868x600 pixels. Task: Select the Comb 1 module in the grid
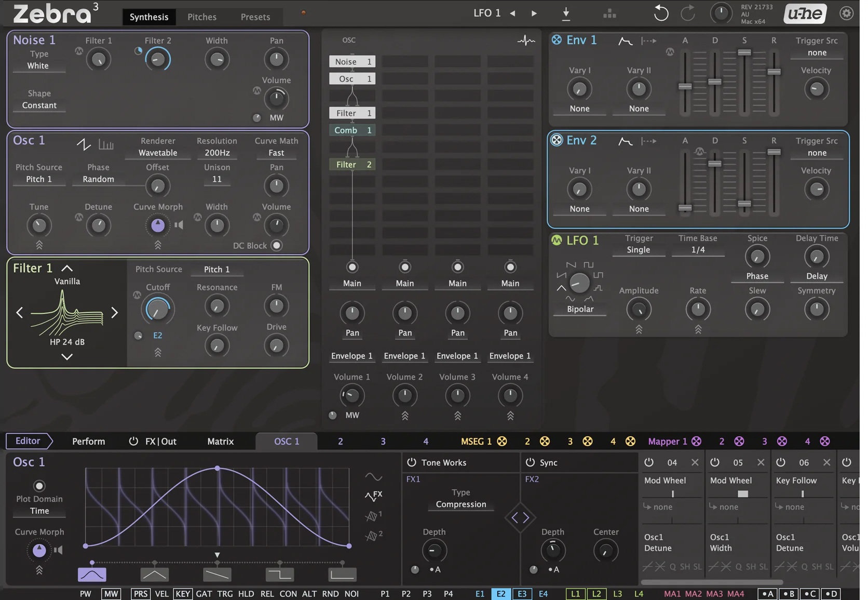pos(352,130)
